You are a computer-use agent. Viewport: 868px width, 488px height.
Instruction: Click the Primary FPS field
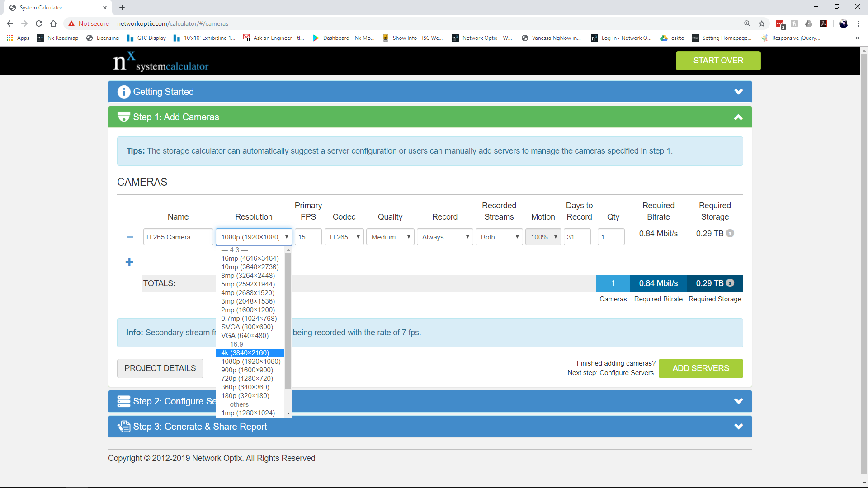308,237
